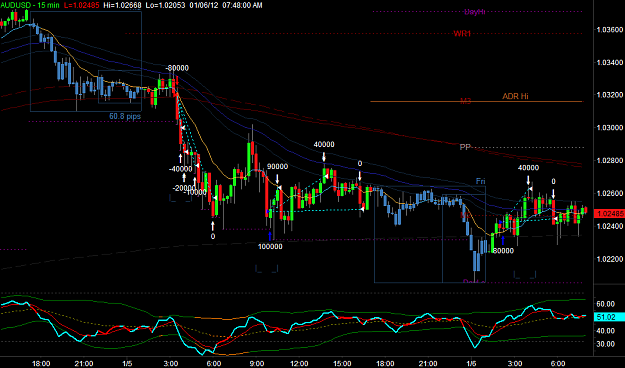Click the 1.03400 price axis label
This screenshot has height=368, width=625.
[x=609, y=63]
